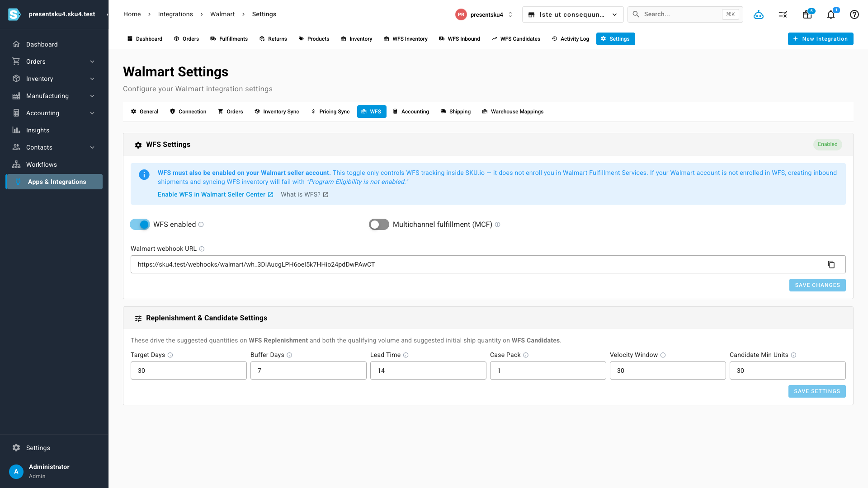Open the task checklist icon
Image resolution: width=868 pixels, height=488 pixels.
pos(783,14)
